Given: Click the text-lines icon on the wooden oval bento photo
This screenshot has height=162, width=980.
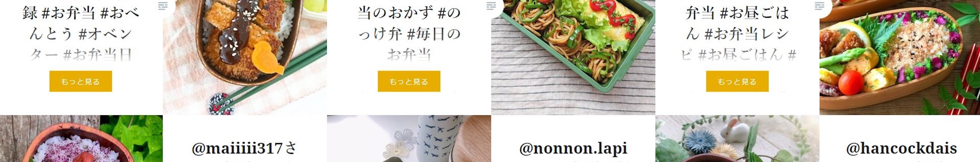Looking at the screenshot, I should pyautogui.click(x=819, y=5).
